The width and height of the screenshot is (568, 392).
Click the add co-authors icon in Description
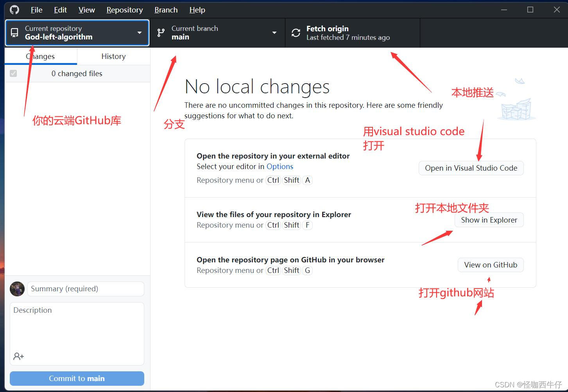pos(18,356)
